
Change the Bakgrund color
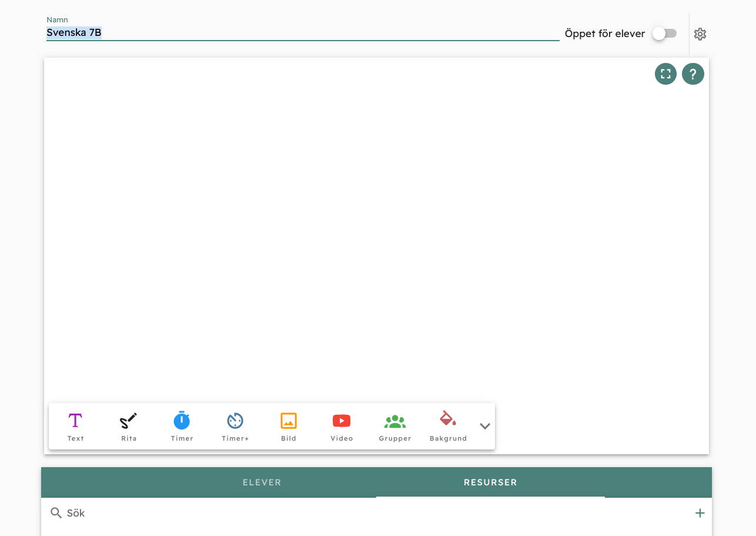click(x=448, y=427)
